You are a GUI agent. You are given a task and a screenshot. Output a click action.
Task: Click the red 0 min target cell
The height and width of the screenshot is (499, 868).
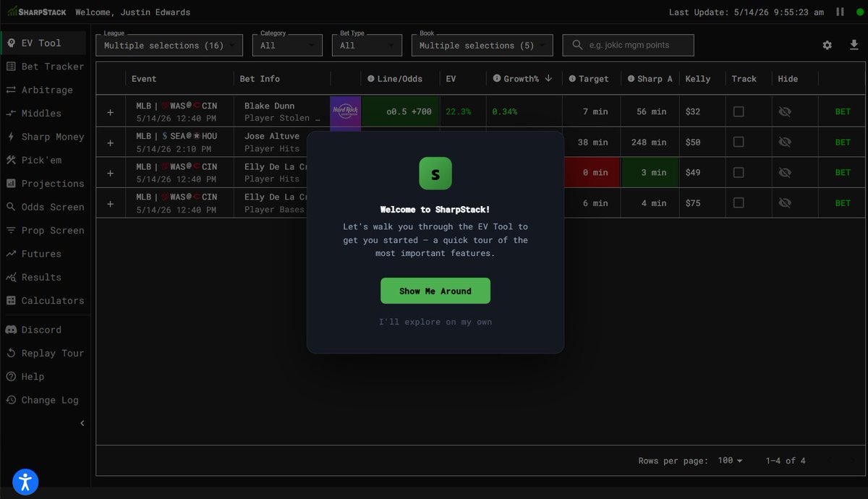(x=592, y=173)
